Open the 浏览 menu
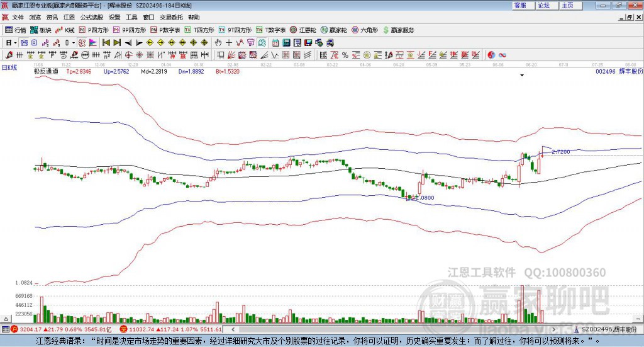The height and width of the screenshot is (347, 644). point(35,17)
